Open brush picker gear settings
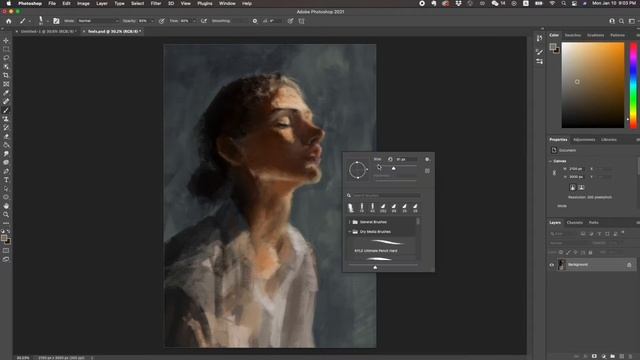The width and height of the screenshot is (640, 360). [427, 159]
